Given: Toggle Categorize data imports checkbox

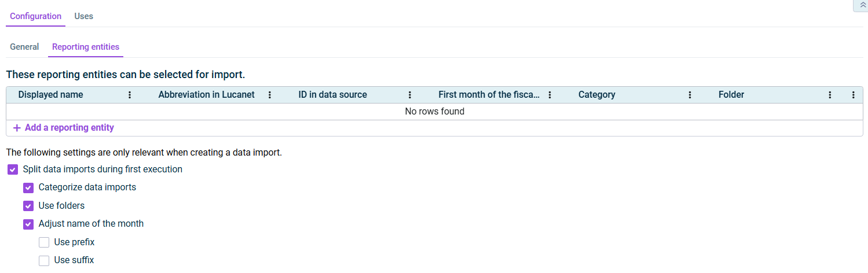Looking at the screenshot, I should (x=28, y=188).
